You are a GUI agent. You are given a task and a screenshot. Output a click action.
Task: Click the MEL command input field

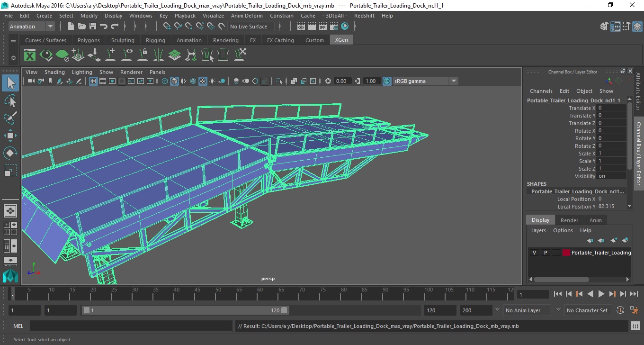(132, 326)
